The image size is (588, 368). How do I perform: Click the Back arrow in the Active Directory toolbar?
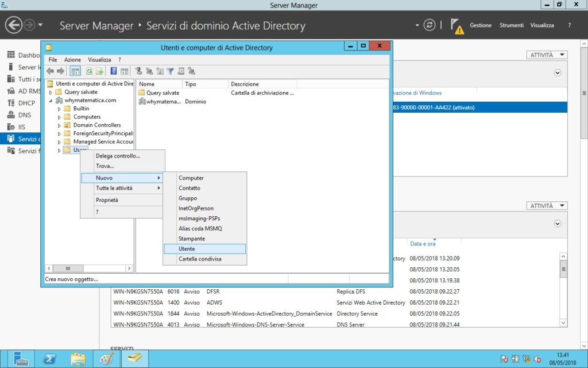50,71
